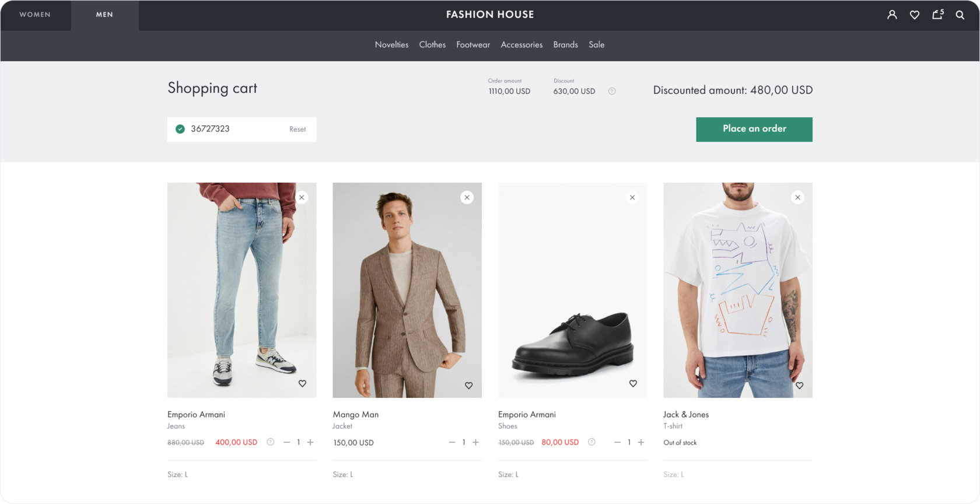
Task: Open the shopping bag icon with badge 5
Action: 937,14
